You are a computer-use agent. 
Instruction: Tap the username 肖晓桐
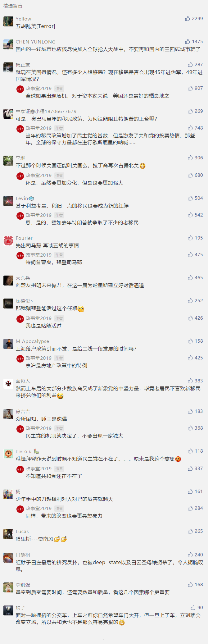23,555
